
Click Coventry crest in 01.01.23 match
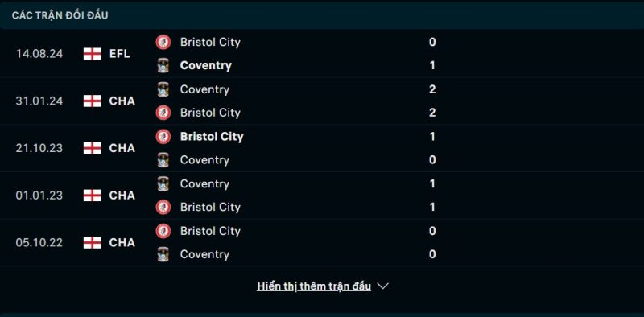coord(163,184)
